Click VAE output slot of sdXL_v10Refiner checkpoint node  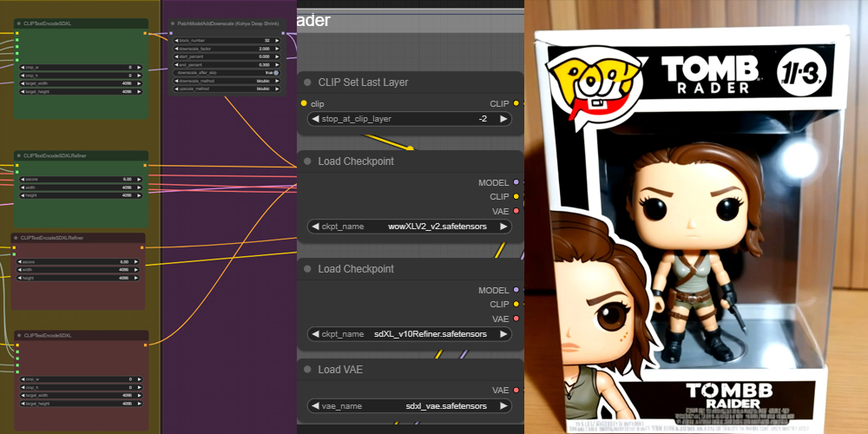(x=516, y=319)
